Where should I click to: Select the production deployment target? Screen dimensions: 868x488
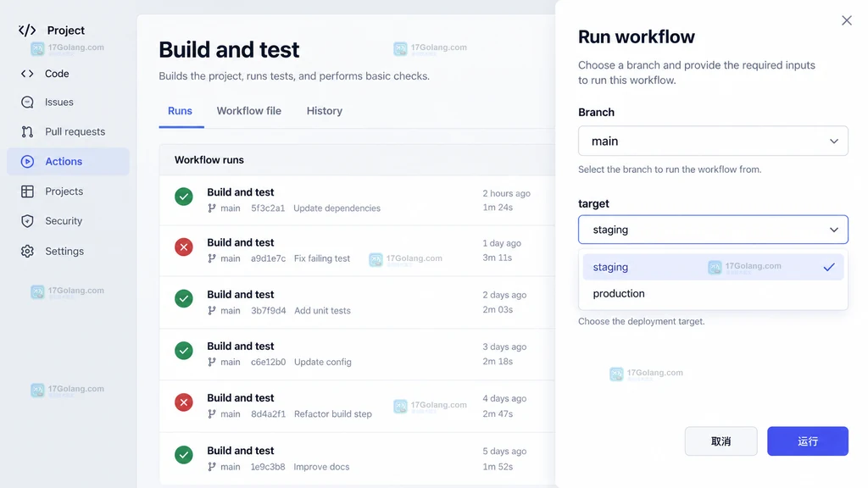(x=713, y=293)
